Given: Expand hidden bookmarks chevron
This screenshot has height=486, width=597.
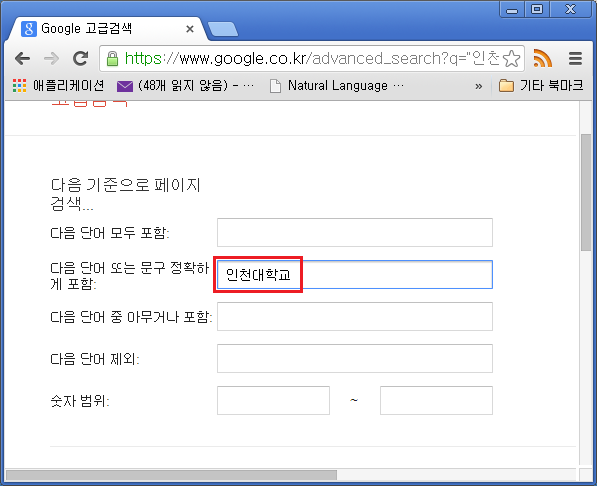Looking at the screenshot, I should coord(479,86).
